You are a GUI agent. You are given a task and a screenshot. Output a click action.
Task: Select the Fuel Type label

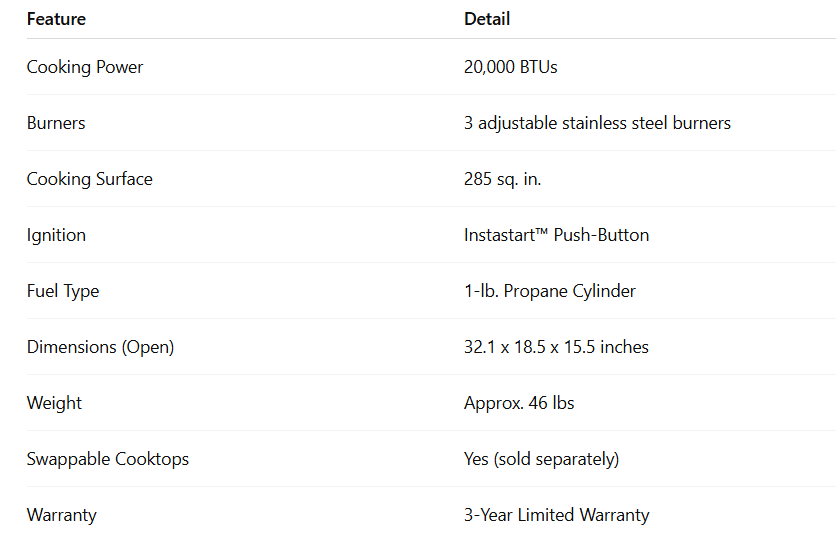pyautogui.click(x=63, y=291)
